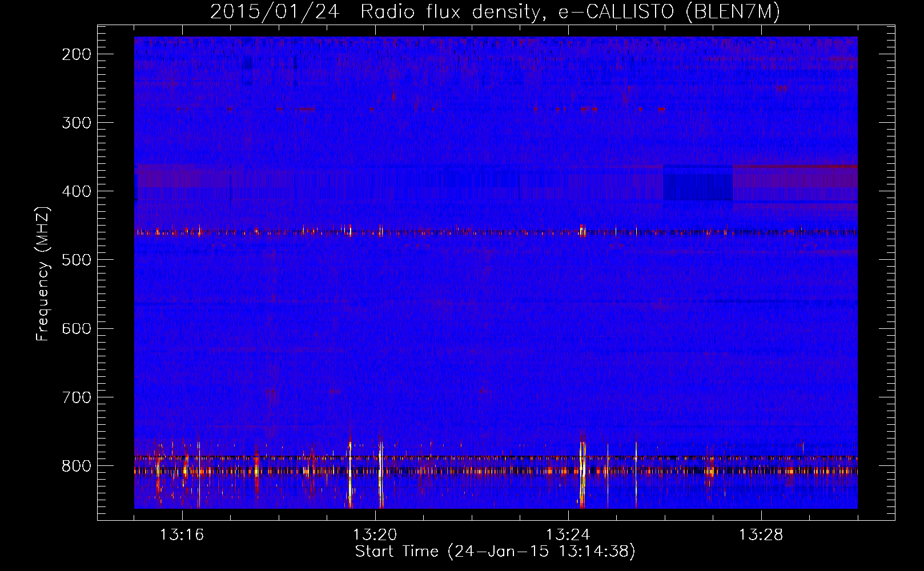Click the 200 frequency tick label

pos(77,54)
